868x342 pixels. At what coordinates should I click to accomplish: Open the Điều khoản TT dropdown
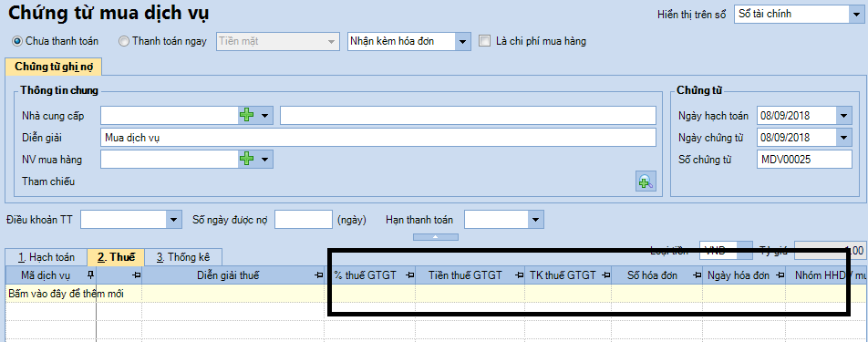174,220
